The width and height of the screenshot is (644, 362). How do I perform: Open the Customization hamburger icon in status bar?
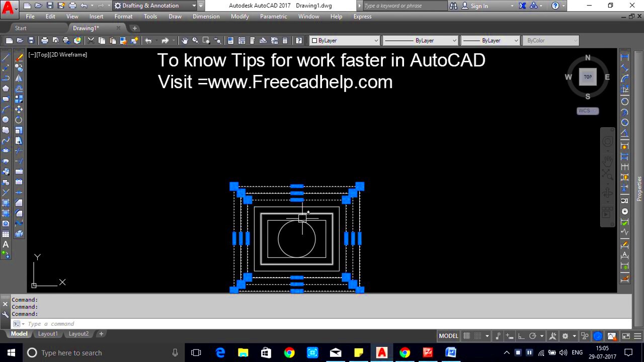[637, 336]
